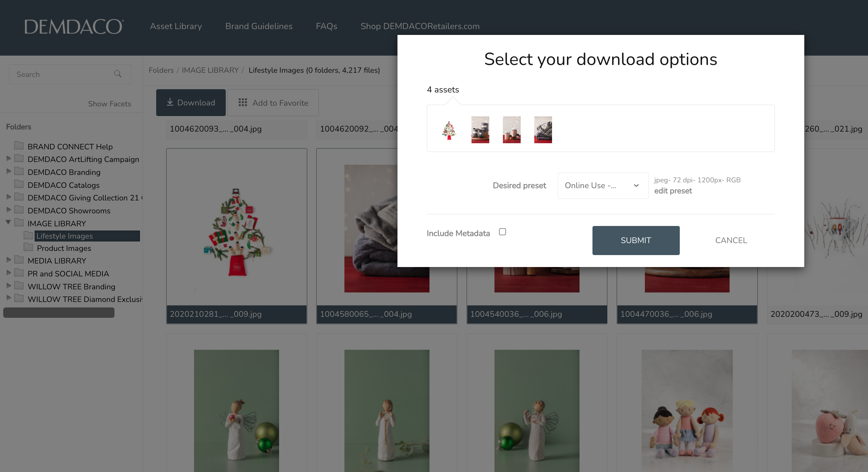Click the 2020210281_..._009.jpg image card
Image resolution: width=868 pixels, height=472 pixels.
tap(236, 236)
